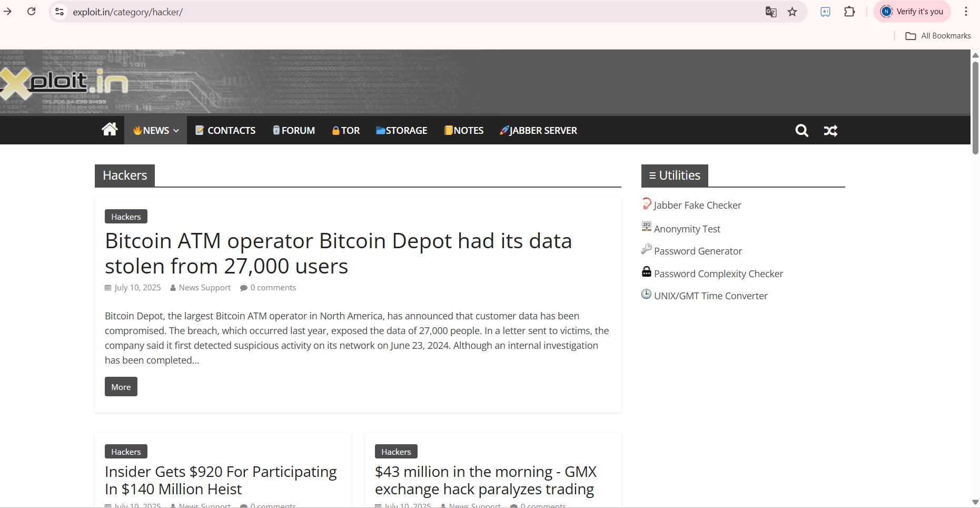The width and height of the screenshot is (980, 508).
Task: Click the exploit.in site logo
Action: coord(64,83)
